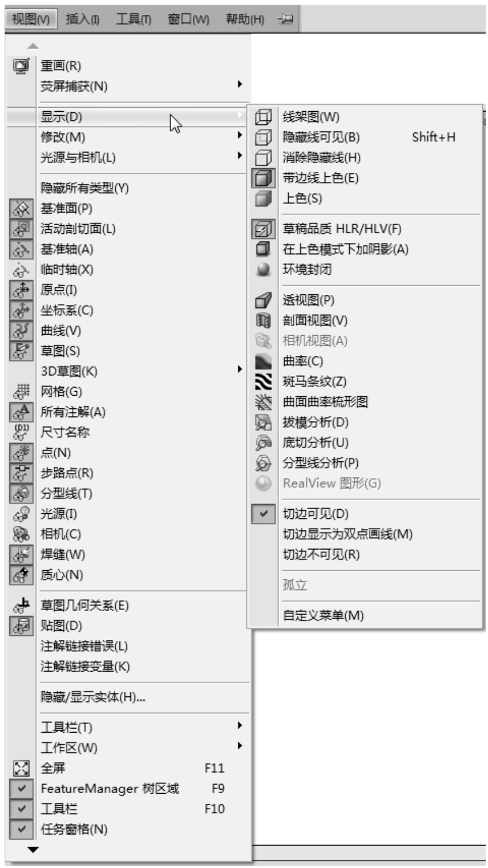Uncheck FeatureManager 树区域 option

[x=22, y=789]
